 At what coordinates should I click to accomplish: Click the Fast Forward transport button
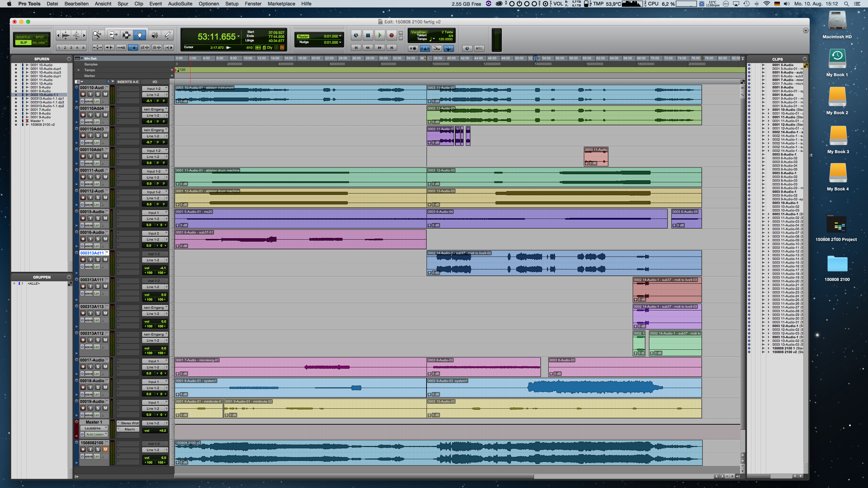[x=380, y=48]
